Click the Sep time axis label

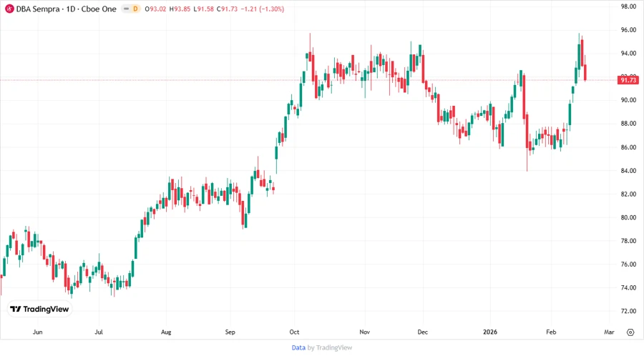point(230,332)
